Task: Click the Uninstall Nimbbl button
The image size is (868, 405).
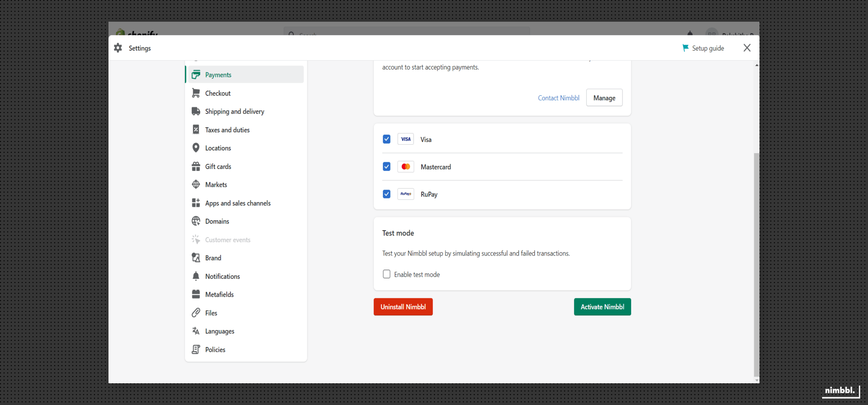Action: [403, 306]
